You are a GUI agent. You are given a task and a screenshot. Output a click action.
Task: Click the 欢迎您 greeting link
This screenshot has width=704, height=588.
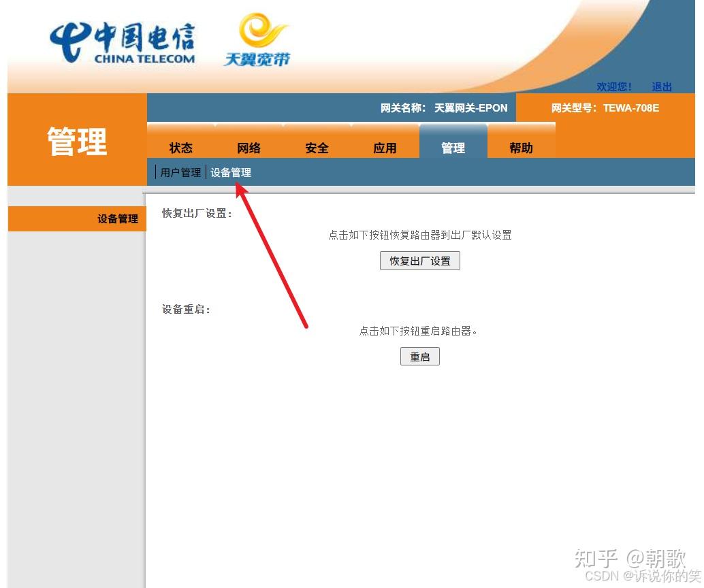pyautogui.click(x=613, y=86)
